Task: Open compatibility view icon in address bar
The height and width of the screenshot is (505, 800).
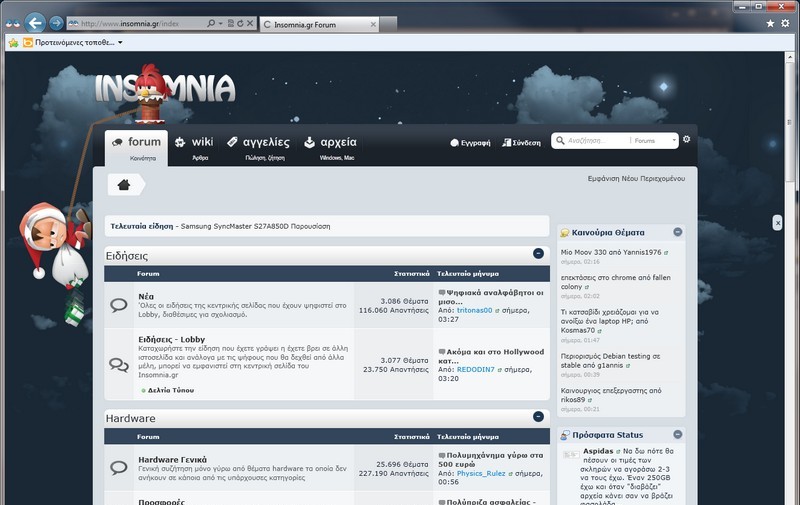Action: pyautogui.click(x=231, y=23)
